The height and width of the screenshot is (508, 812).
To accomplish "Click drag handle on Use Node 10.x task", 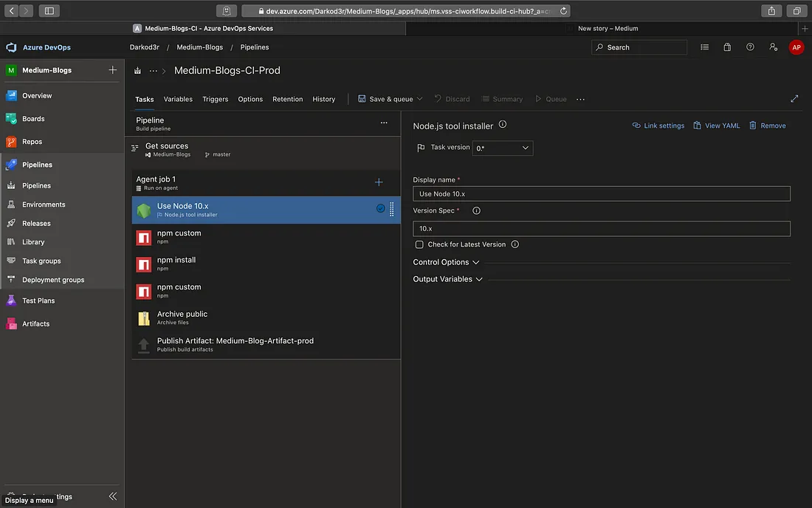I will (391, 209).
